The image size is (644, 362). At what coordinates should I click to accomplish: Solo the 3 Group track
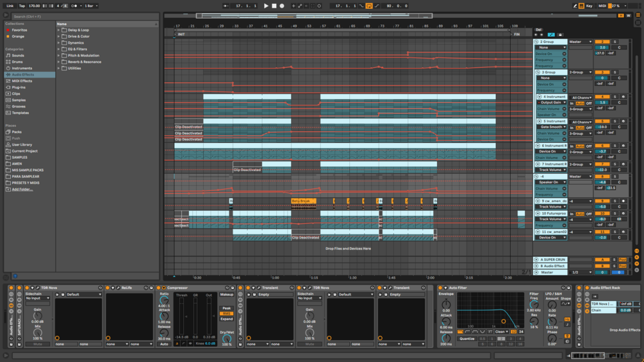pos(615,72)
